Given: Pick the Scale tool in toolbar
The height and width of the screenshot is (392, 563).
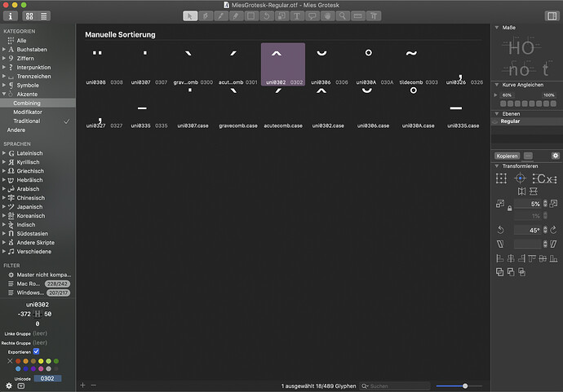Looking at the screenshot, I should point(281,15).
